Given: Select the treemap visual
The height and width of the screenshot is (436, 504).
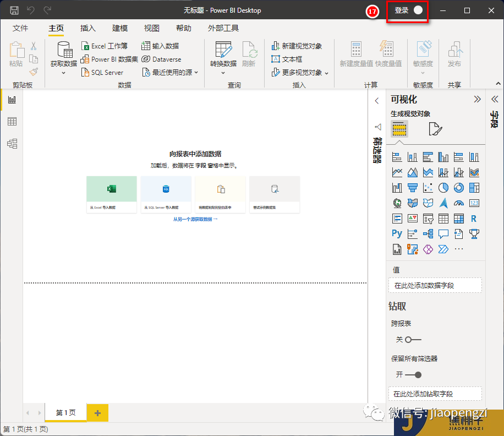Looking at the screenshot, I should [x=474, y=188].
